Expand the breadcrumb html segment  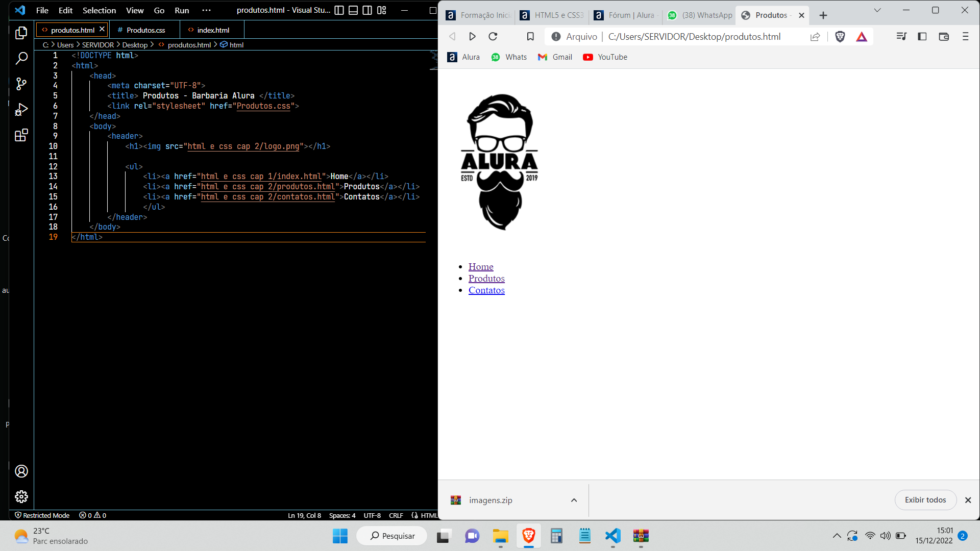click(x=236, y=44)
